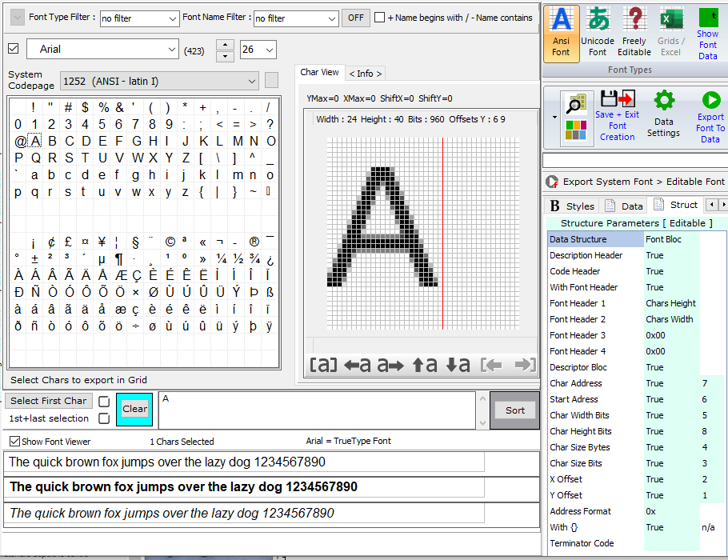Viewport: 728px width, 560px height.
Task: Switch to the Styles tab
Action: [572, 206]
